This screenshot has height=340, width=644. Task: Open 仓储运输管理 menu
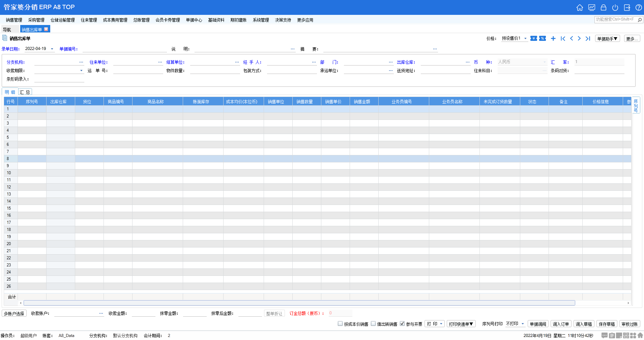tap(62, 20)
